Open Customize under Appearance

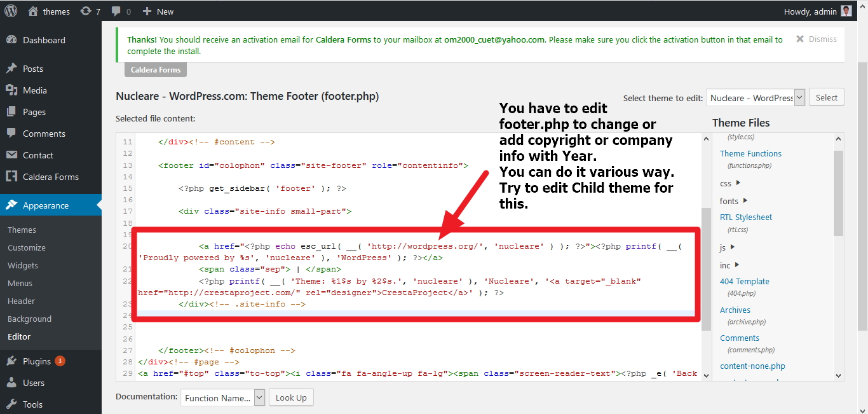tap(27, 247)
